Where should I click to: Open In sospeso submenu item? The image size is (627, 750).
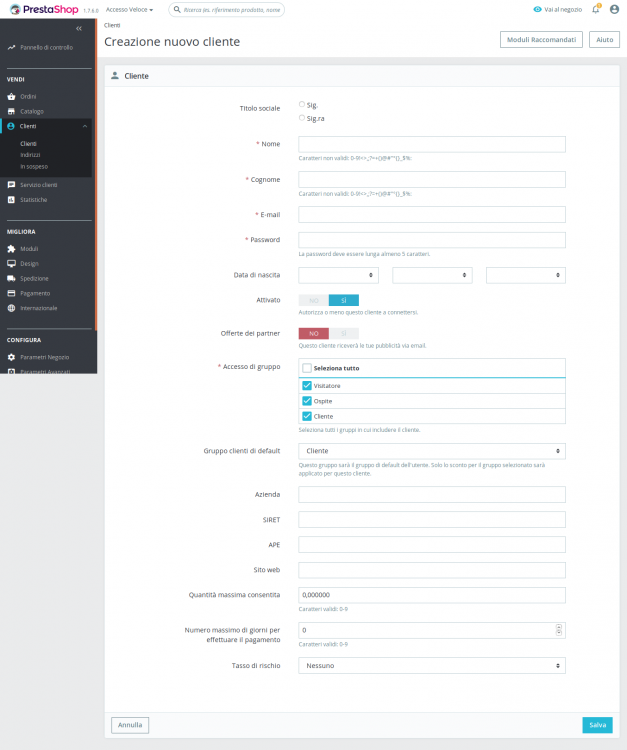34,166
